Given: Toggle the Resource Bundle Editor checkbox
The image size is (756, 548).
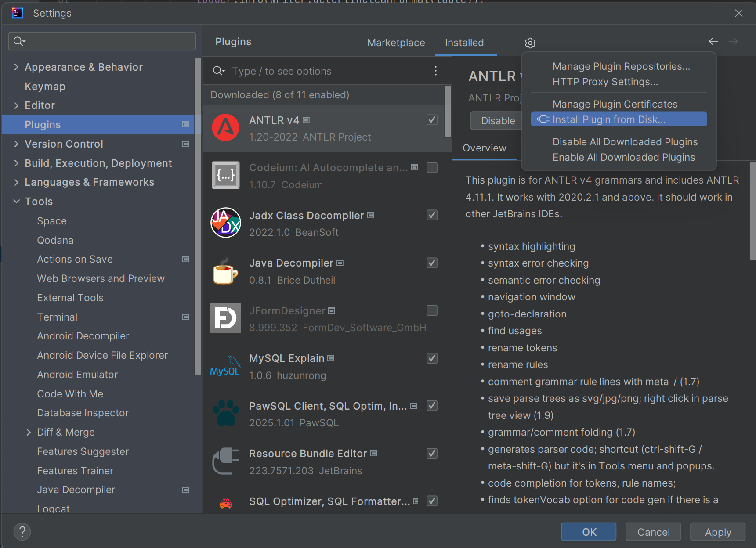Looking at the screenshot, I should point(432,454).
